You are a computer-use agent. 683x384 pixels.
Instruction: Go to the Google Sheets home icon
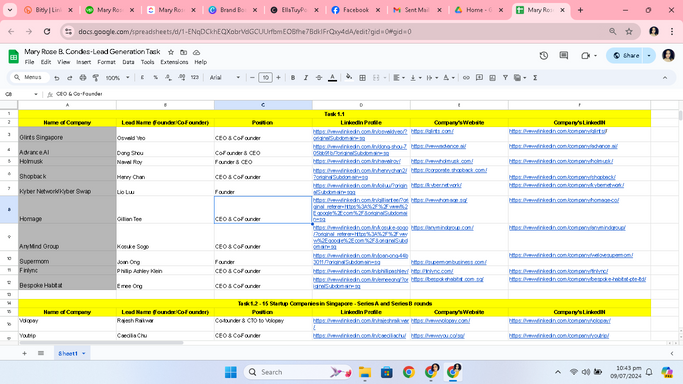(14, 57)
